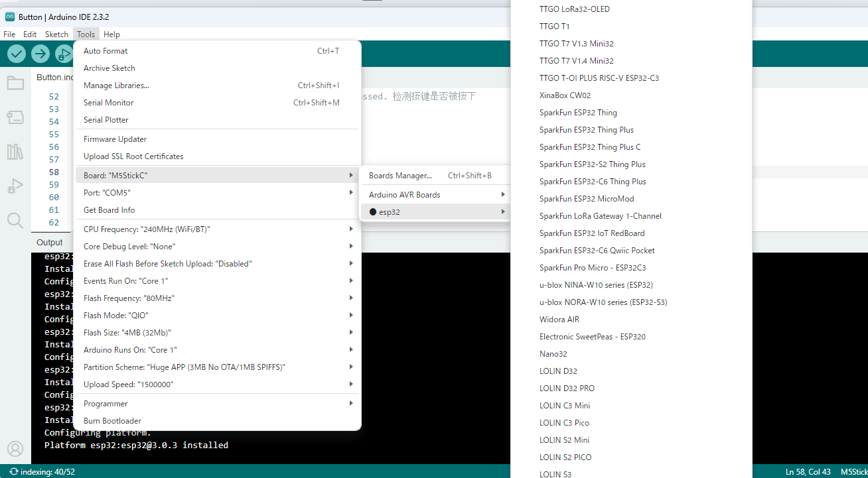The image size is (868, 478).
Task: Expand Erase All Flash Before Sketch Upload
Action: tap(217, 264)
